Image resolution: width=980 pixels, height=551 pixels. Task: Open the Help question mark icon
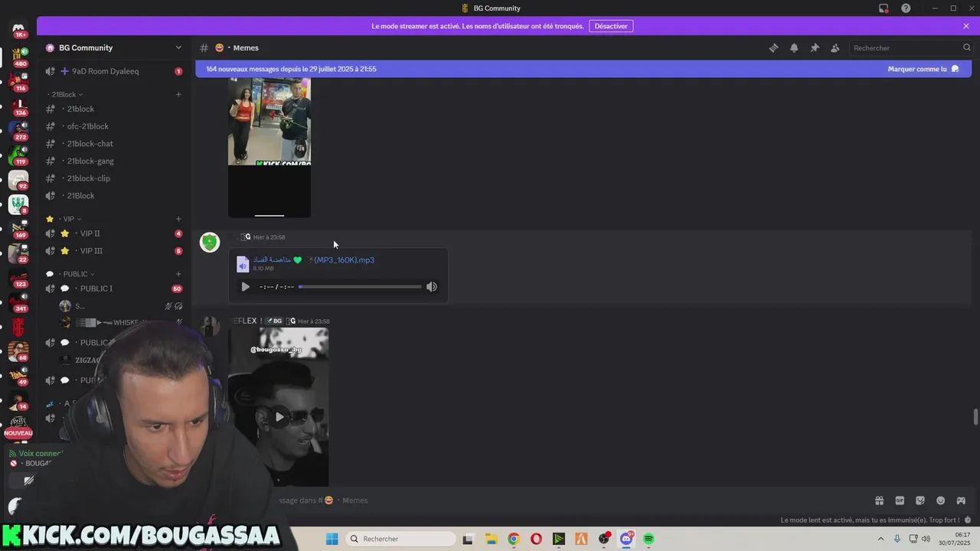coord(906,8)
